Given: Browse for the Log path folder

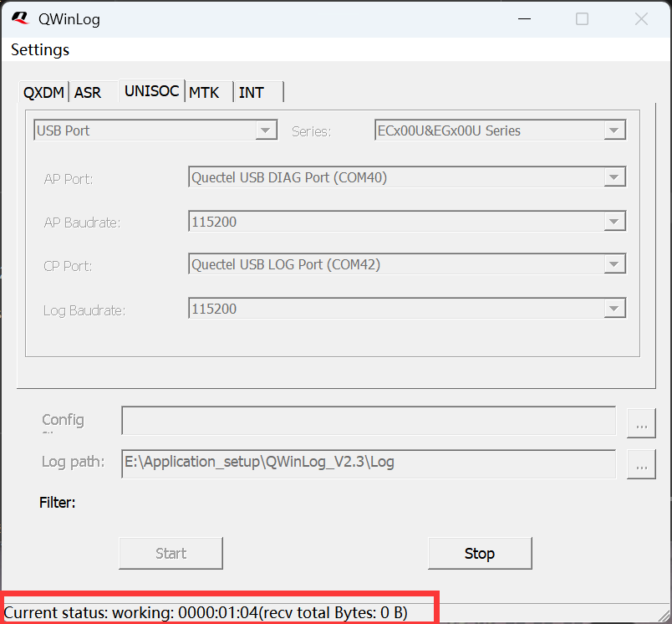Looking at the screenshot, I should click(x=641, y=464).
